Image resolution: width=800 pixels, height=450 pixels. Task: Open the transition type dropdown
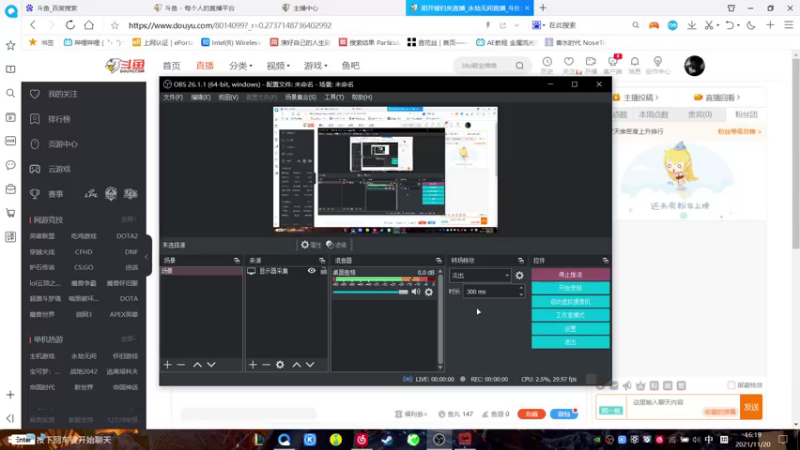tap(480, 276)
